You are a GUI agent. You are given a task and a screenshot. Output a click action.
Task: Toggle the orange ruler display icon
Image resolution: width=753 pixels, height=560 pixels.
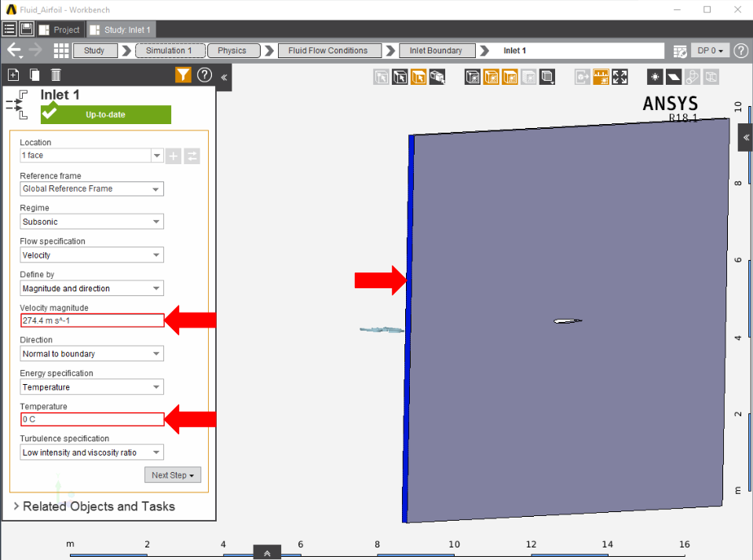pos(601,77)
